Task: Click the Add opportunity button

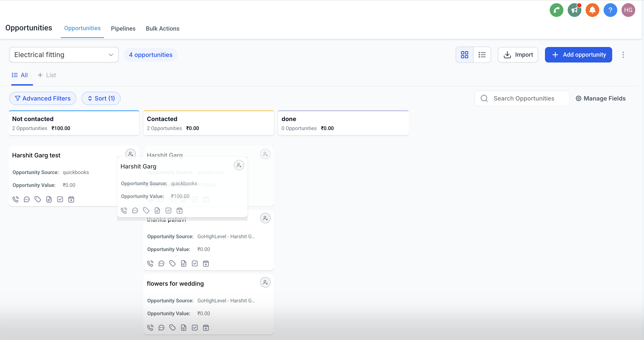Action: 578,55
